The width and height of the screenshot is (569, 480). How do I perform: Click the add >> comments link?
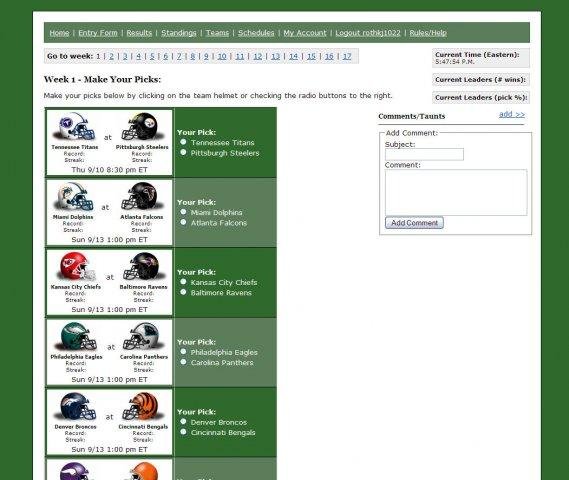[x=512, y=114]
